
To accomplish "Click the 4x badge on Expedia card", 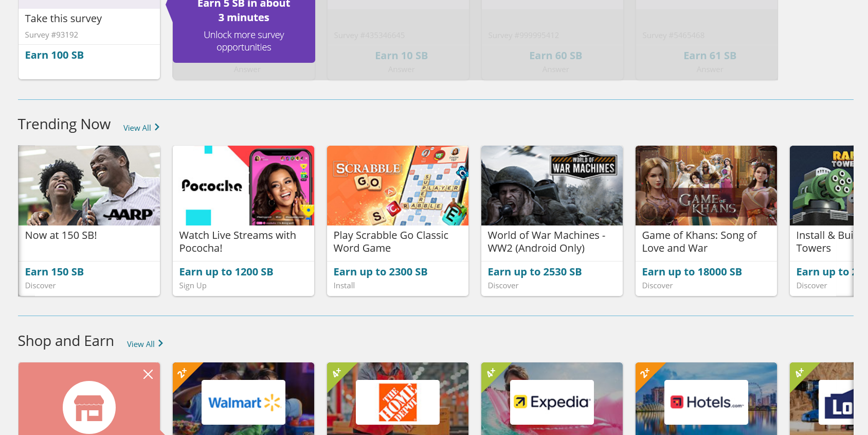I will (x=491, y=372).
